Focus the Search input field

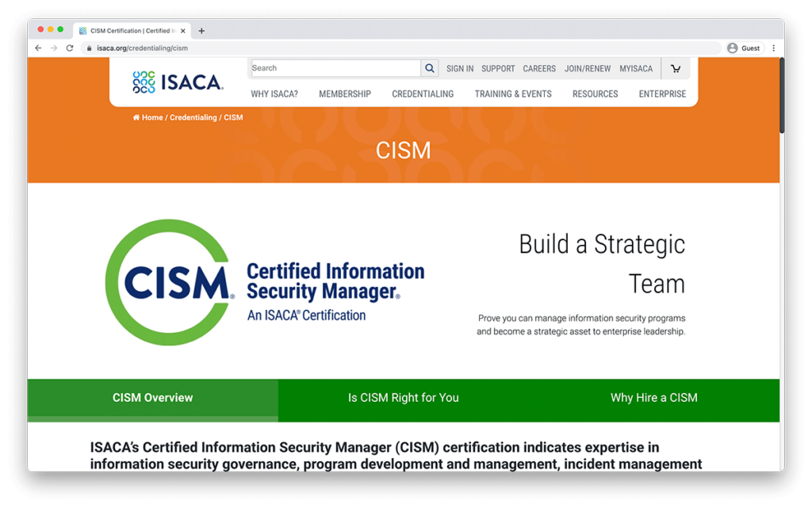[x=335, y=68]
